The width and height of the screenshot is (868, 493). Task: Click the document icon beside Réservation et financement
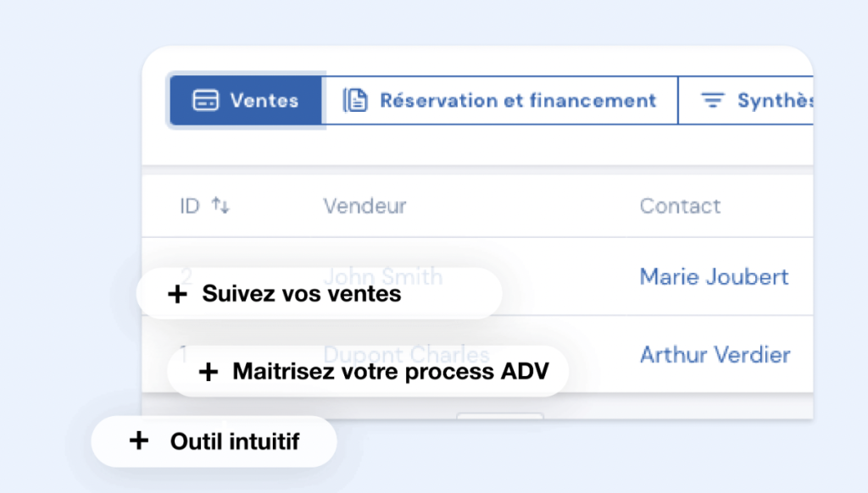click(x=355, y=101)
